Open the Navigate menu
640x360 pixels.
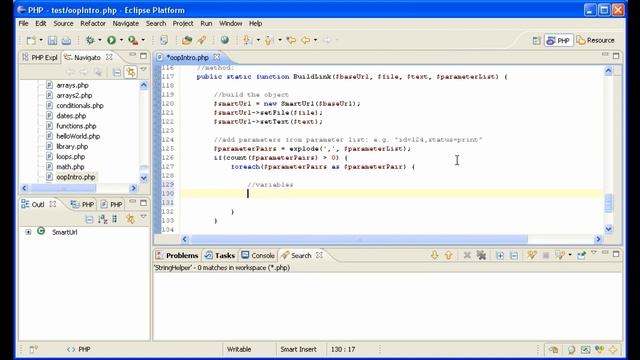(126, 23)
